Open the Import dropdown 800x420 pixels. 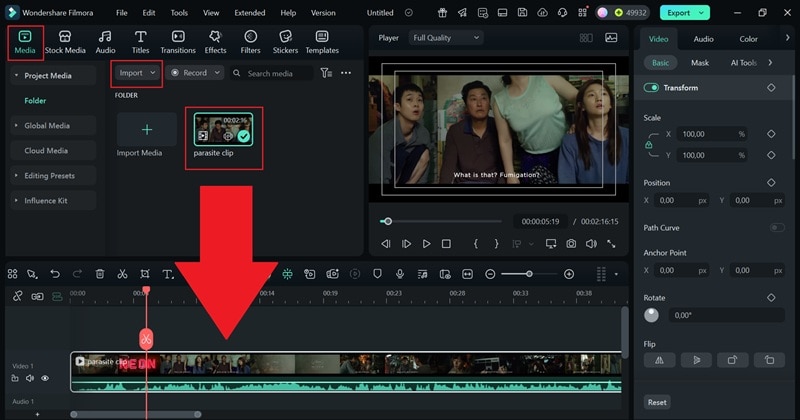click(137, 73)
